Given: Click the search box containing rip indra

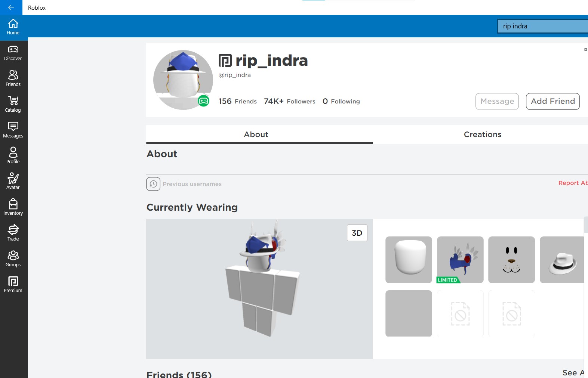Looking at the screenshot, I should (x=543, y=26).
